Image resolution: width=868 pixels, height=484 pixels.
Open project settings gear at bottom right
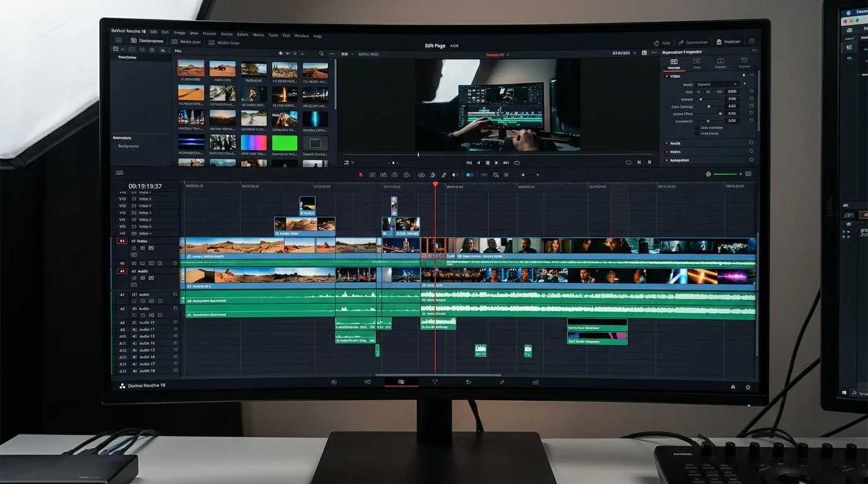click(748, 387)
